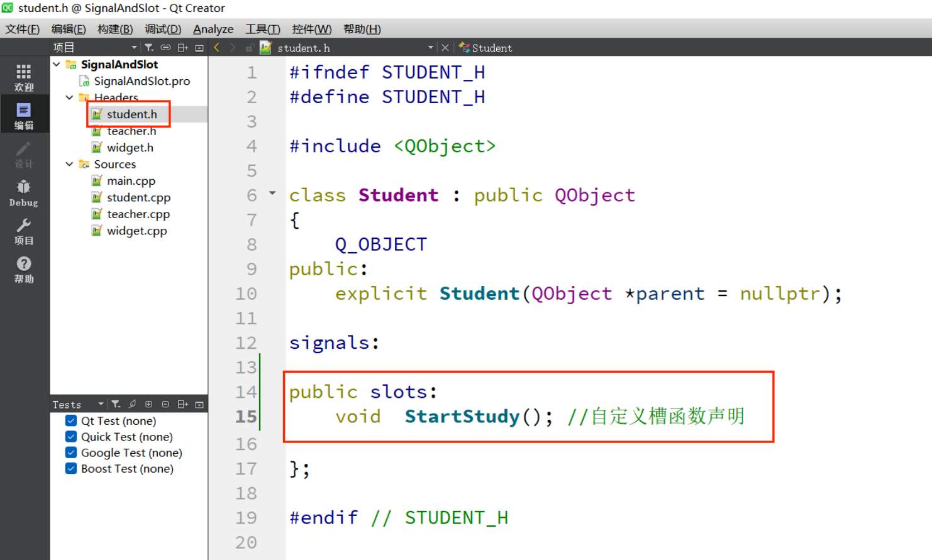Click the <QObject> include on line 4
932x560 pixels.
(x=445, y=146)
